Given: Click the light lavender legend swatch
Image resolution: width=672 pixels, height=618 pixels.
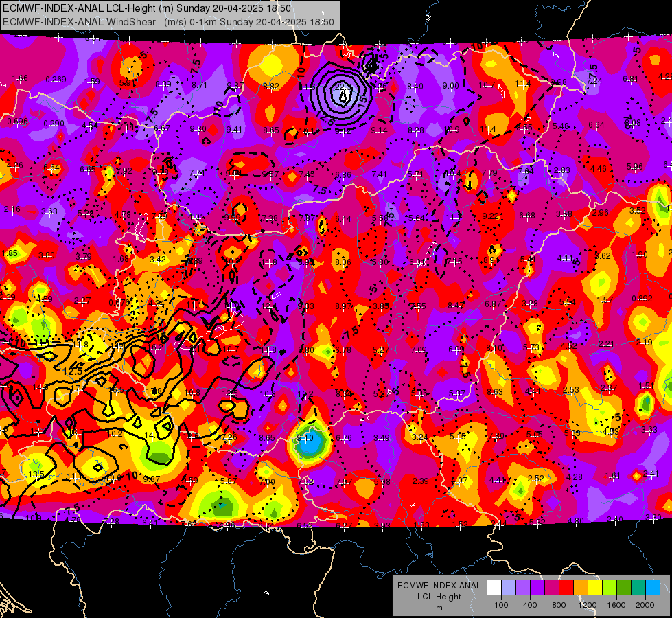Looking at the screenshot, I should [509, 587].
